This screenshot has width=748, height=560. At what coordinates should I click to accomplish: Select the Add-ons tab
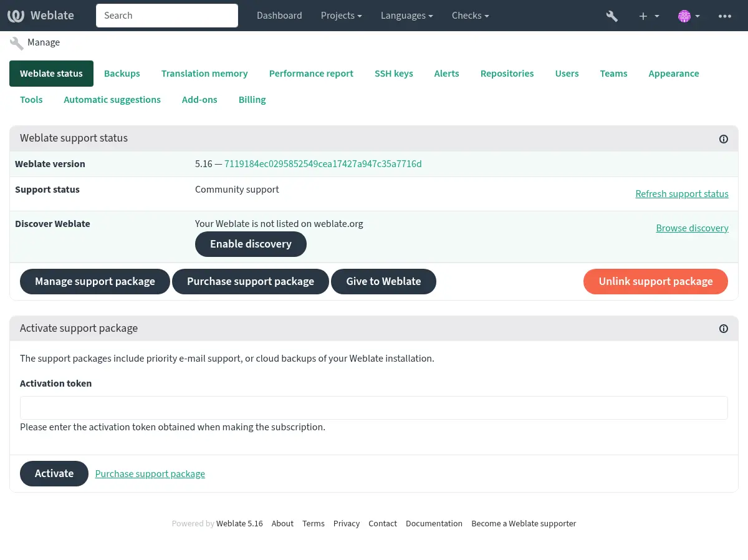199,100
